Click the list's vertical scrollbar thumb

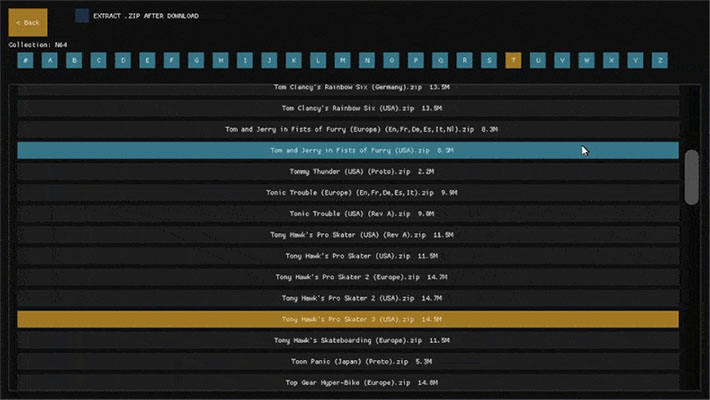[691, 177]
